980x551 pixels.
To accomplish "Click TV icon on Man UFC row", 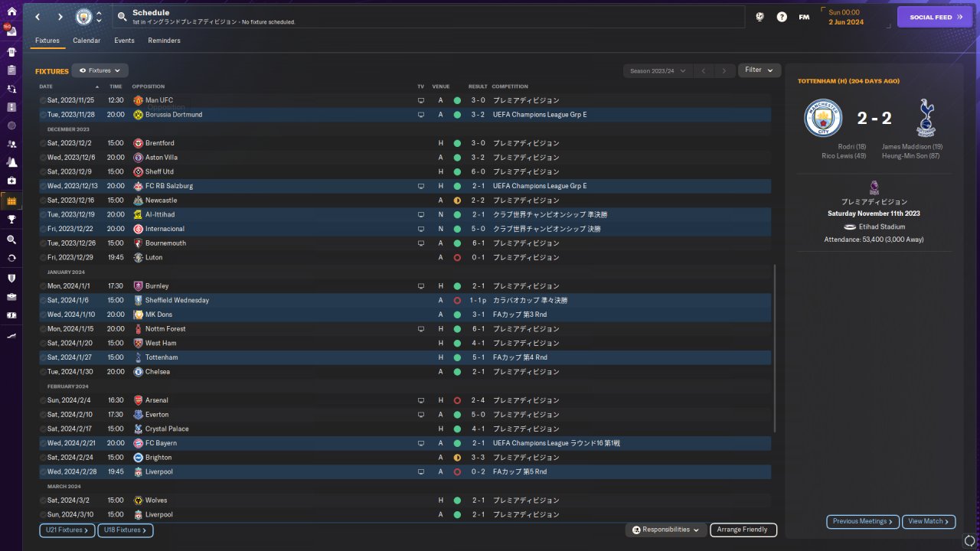I will tap(420, 100).
